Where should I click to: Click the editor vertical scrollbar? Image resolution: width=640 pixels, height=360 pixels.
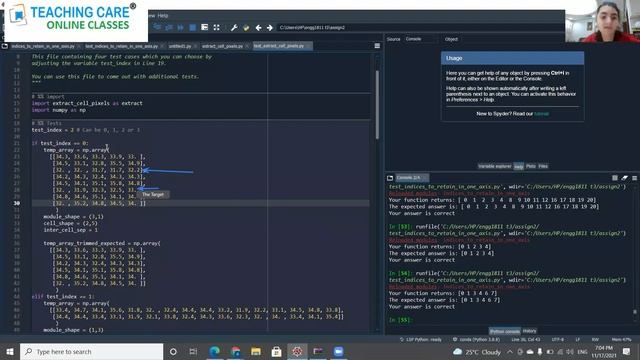pyautogui.click(x=377, y=105)
